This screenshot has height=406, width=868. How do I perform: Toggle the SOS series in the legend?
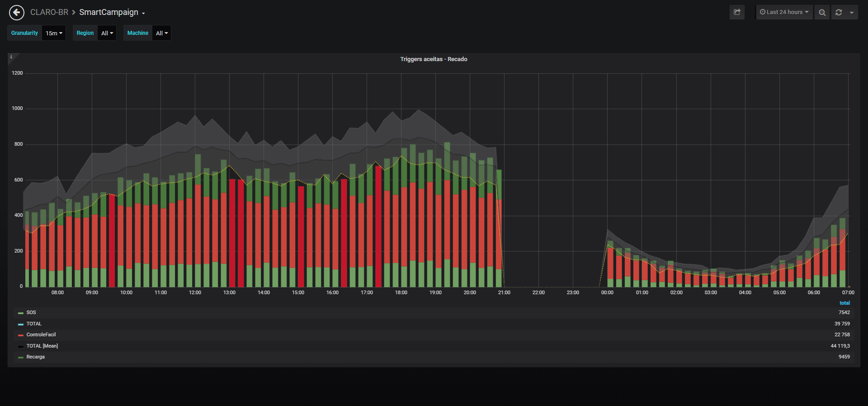pyautogui.click(x=31, y=313)
